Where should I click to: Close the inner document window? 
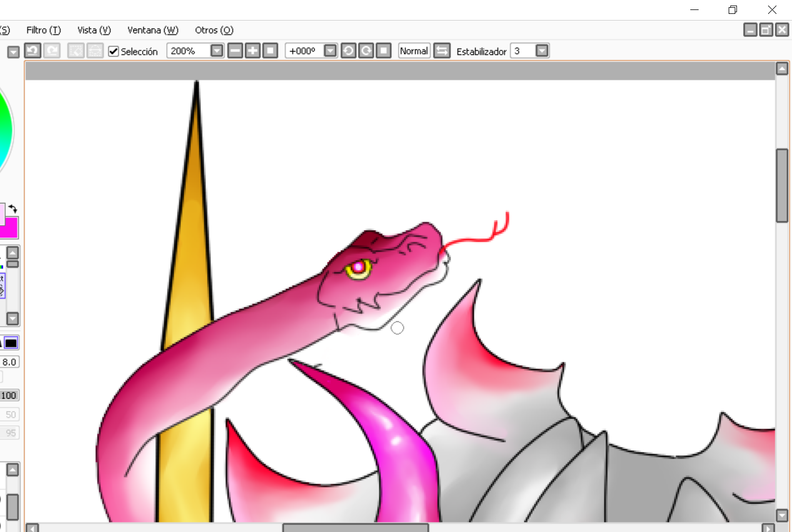pos(782,30)
